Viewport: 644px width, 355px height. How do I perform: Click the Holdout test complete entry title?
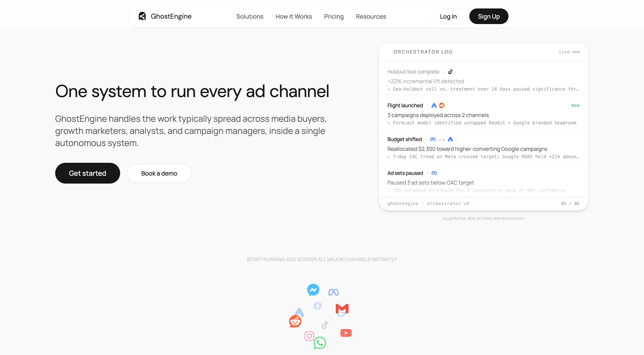(413, 72)
